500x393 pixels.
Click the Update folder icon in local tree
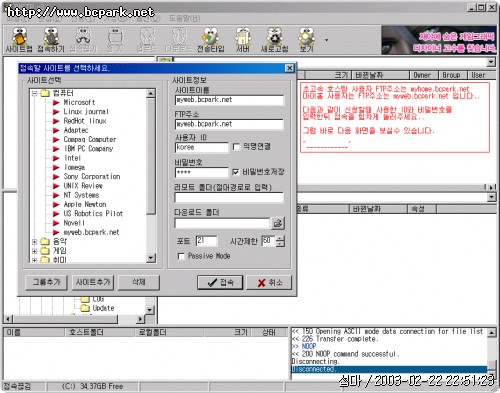click(x=86, y=308)
